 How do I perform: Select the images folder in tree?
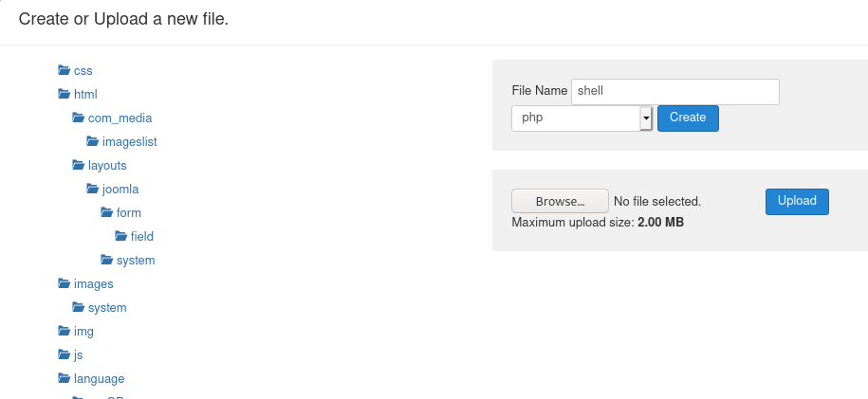[94, 284]
